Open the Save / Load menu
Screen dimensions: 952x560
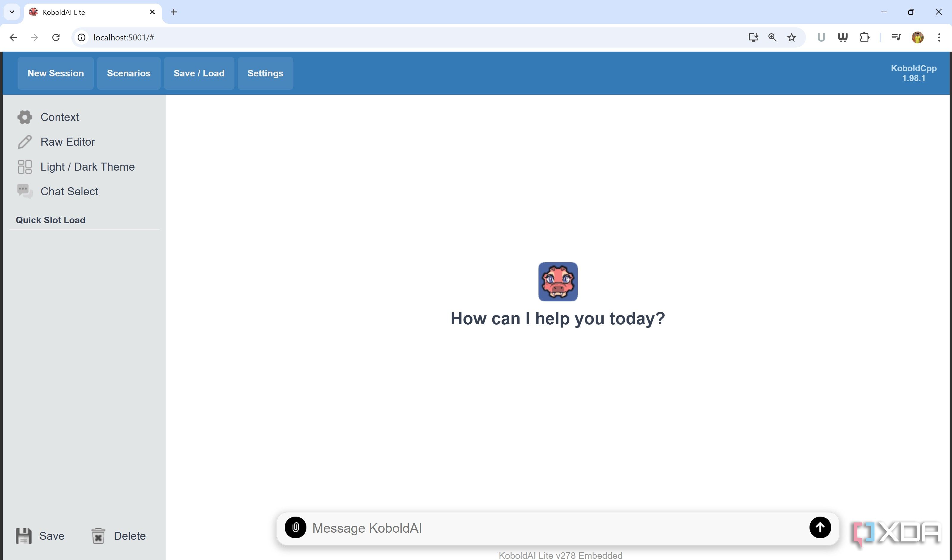[199, 73]
